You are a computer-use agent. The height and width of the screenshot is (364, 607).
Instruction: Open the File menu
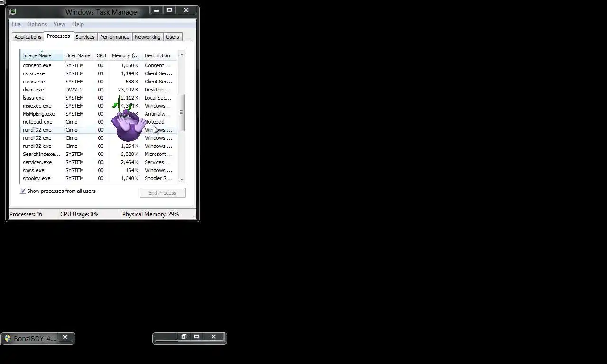click(x=16, y=24)
